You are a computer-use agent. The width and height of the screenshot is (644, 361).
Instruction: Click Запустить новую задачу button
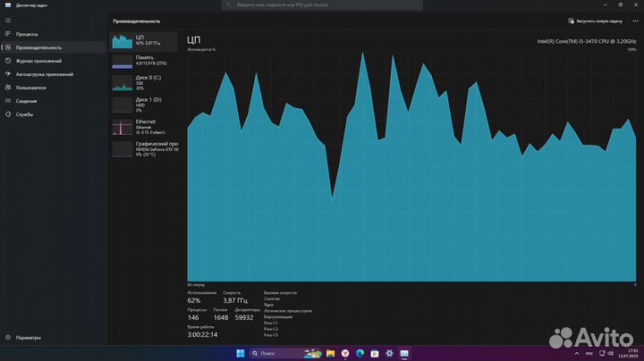[595, 21]
